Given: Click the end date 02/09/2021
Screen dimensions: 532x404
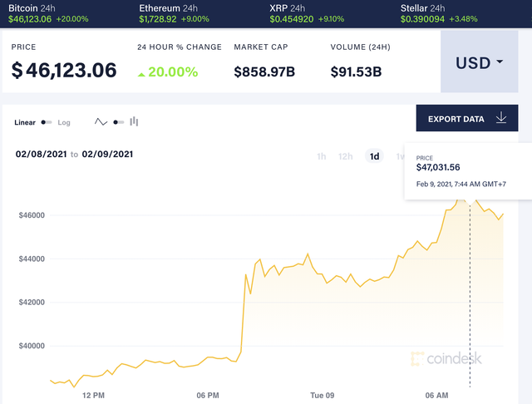Looking at the screenshot, I should tap(107, 155).
